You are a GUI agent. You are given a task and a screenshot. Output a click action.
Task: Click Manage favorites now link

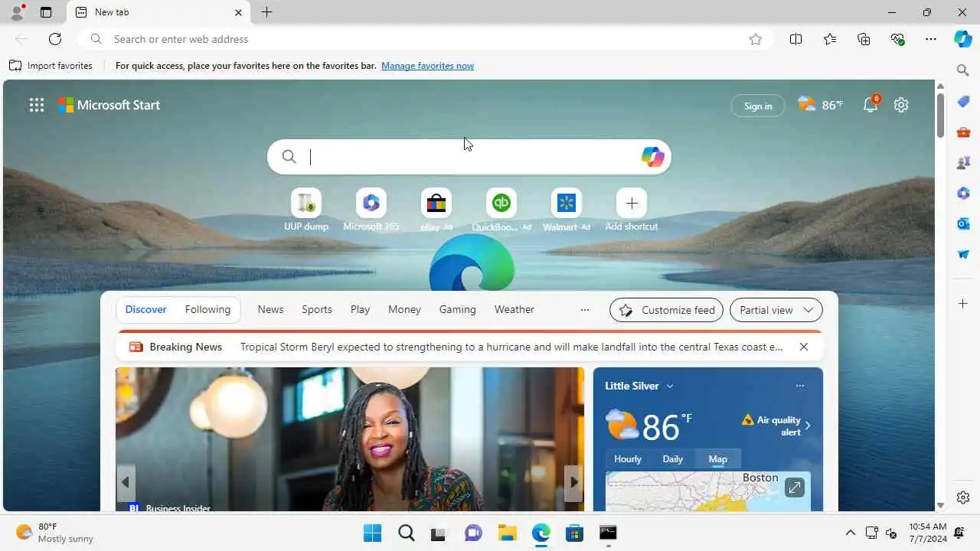click(427, 66)
